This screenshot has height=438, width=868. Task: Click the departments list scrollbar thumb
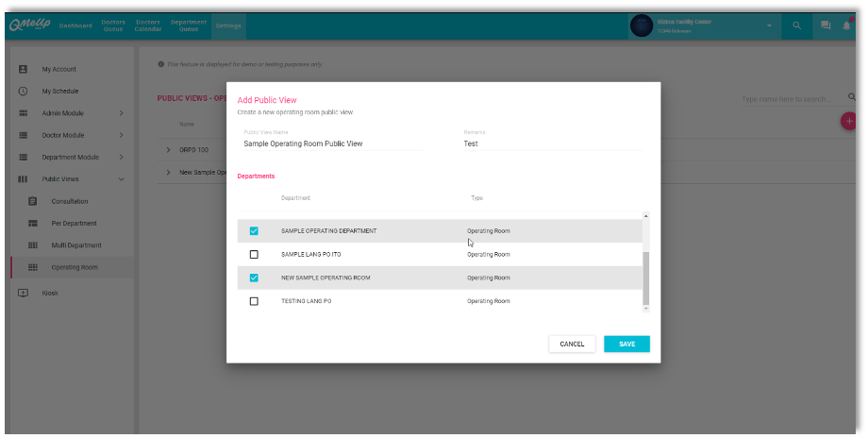(x=645, y=278)
